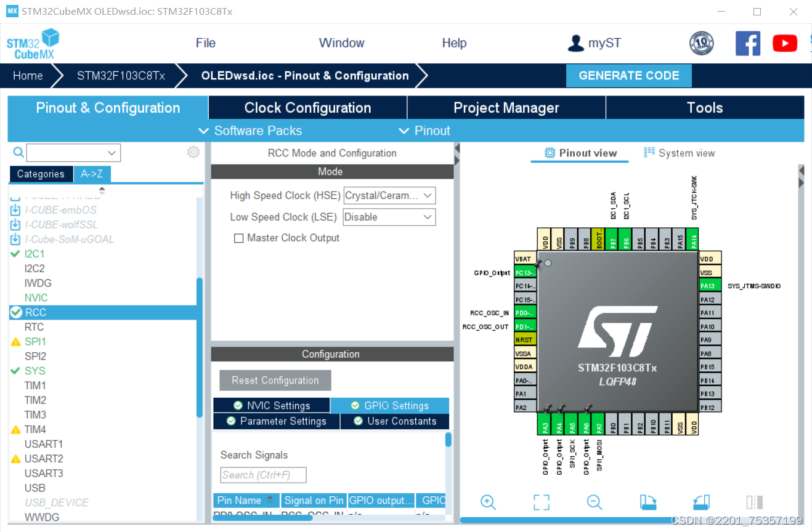Image resolution: width=812 pixels, height=532 pixels.
Task: Click warning icon beside USART2
Action: pos(16,459)
